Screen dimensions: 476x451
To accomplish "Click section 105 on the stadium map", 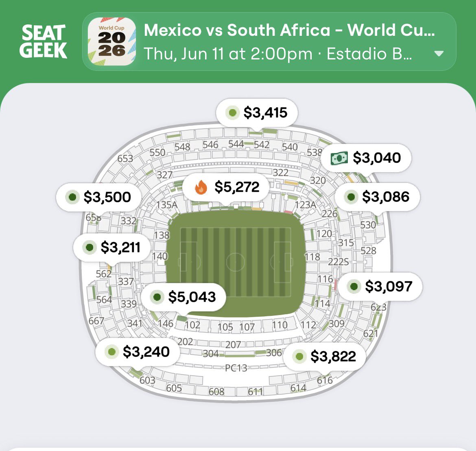I will coord(225,327).
